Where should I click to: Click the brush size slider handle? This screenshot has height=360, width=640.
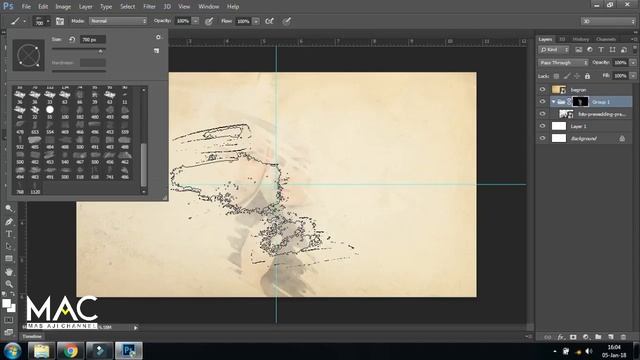(x=100, y=51)
